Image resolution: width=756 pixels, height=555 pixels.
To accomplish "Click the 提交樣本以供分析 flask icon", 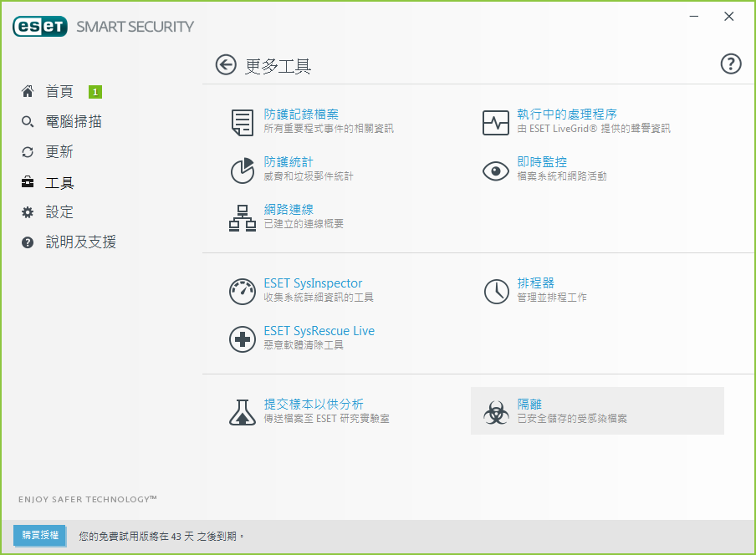I will click(242, 412).
